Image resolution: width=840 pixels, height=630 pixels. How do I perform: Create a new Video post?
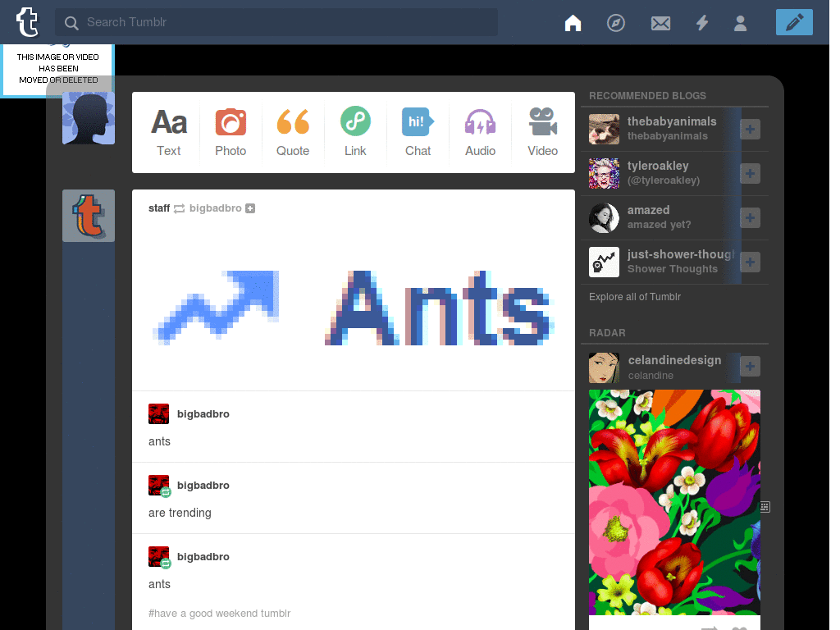point(543,132)
